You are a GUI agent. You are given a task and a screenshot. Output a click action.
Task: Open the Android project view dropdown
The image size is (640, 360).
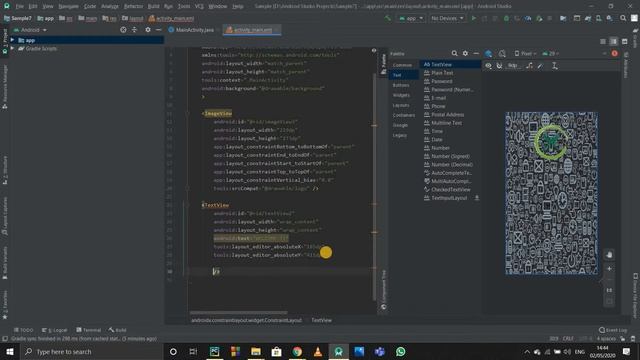click(x=30, y=30)
